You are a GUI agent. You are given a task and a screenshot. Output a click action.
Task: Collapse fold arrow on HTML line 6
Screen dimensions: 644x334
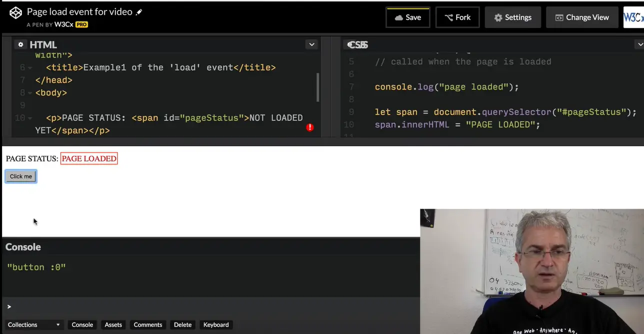click(30, 68)
